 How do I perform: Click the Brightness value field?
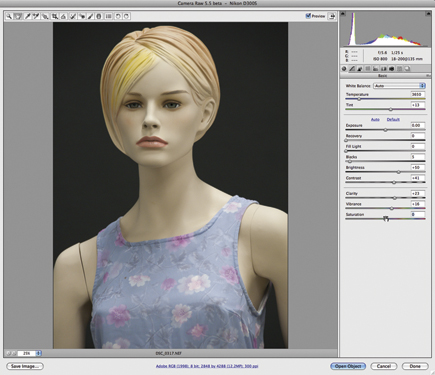418,167
